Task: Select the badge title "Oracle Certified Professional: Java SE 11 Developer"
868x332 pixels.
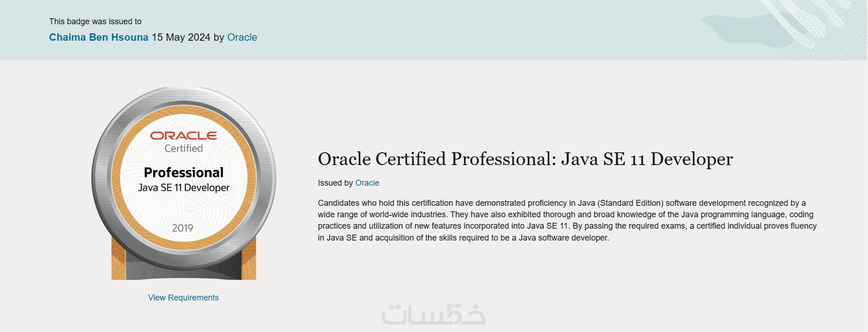Action: (x=525, y=159)
